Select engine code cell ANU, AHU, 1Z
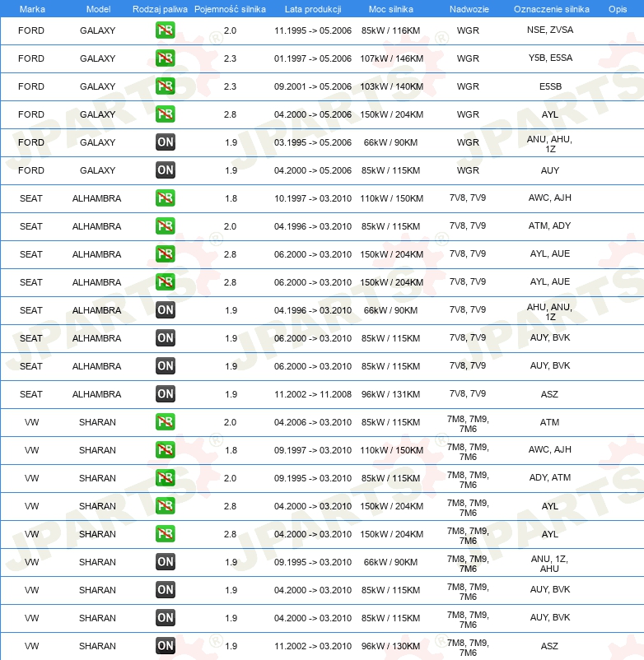644x660 pixels. coord(549,144)
